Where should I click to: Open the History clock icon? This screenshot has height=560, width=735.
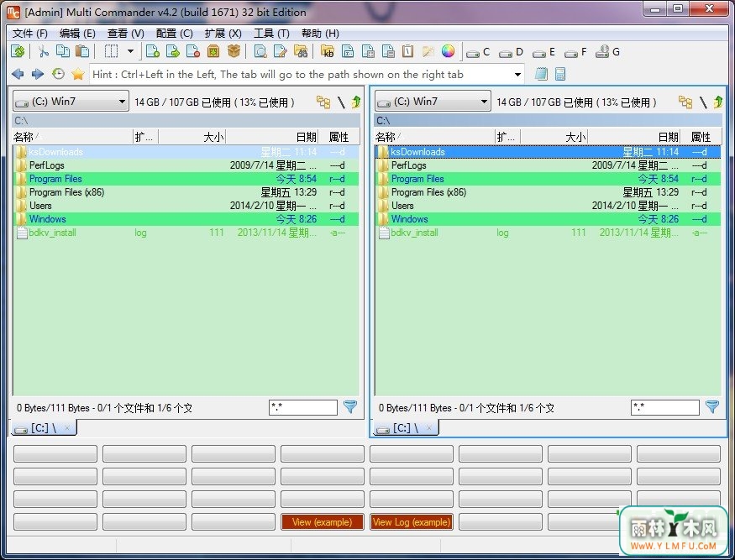58,74
